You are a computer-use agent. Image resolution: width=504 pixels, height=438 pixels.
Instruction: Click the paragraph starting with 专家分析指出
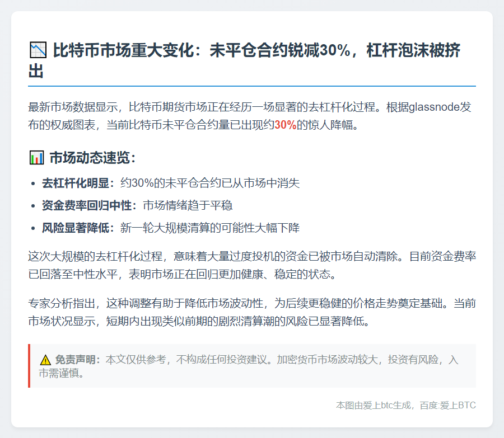(x=252, y=313)
